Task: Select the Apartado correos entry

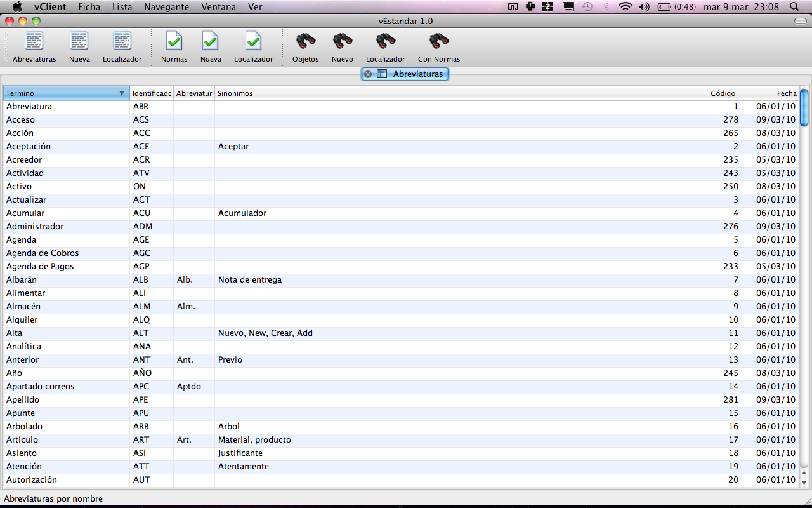Action: 40,387
